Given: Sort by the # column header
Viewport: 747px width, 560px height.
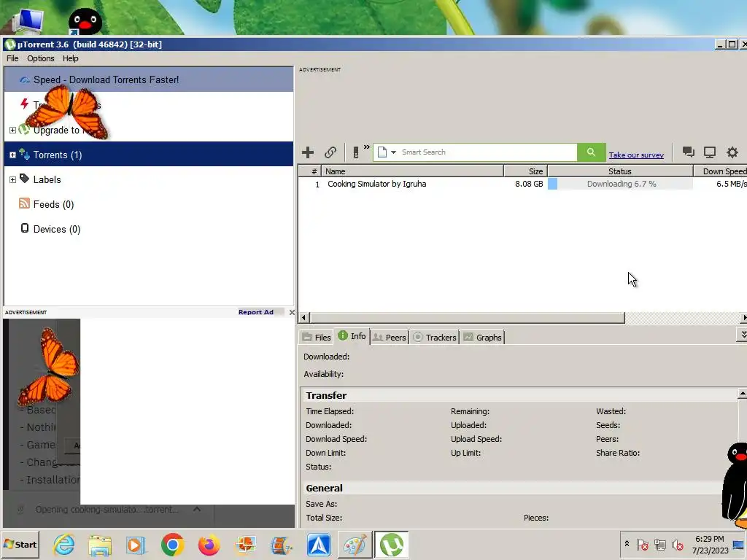Looking at the screenshot, I should pyautogui.click(x=309, y=171).
